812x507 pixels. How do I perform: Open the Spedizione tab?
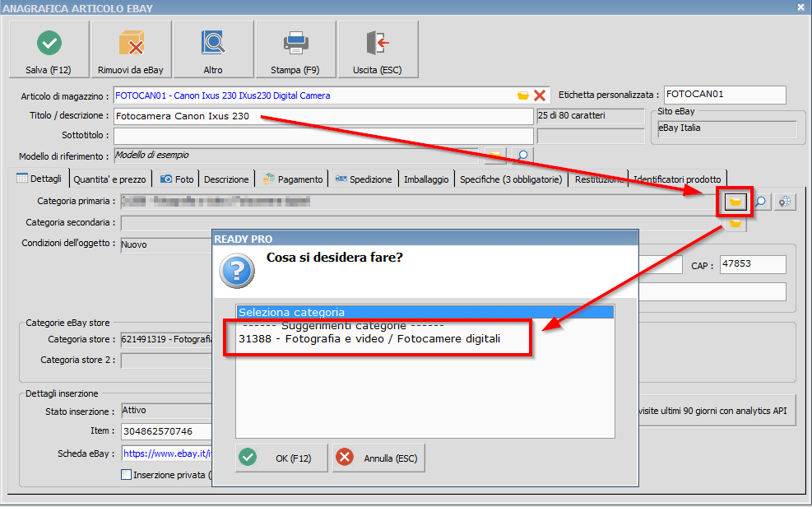click(x=364, y=179)
